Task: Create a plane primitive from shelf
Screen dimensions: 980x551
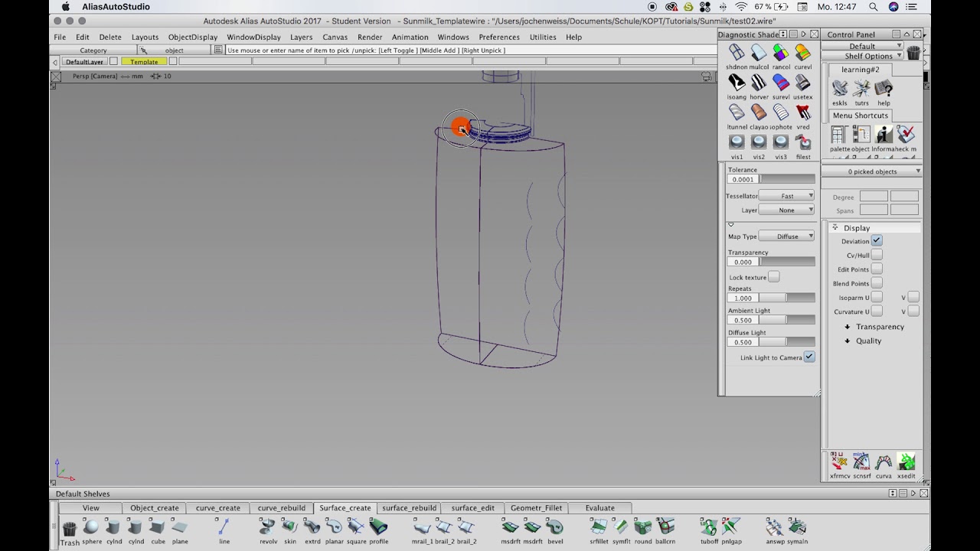Action: [180, 527]
